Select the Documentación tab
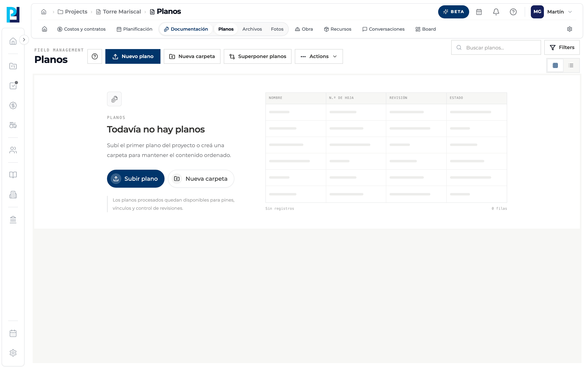The width and height of the screenshot is (588, 368). coord(186,29)
